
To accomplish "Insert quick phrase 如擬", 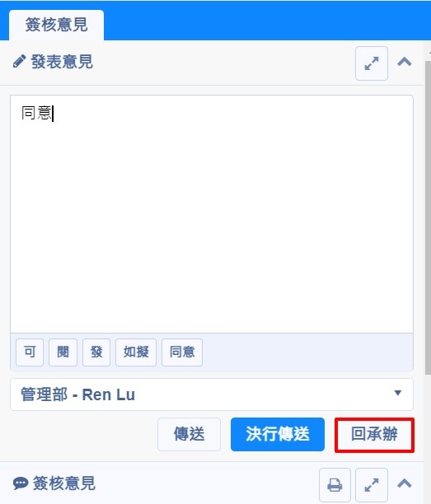I will (136, 352).
